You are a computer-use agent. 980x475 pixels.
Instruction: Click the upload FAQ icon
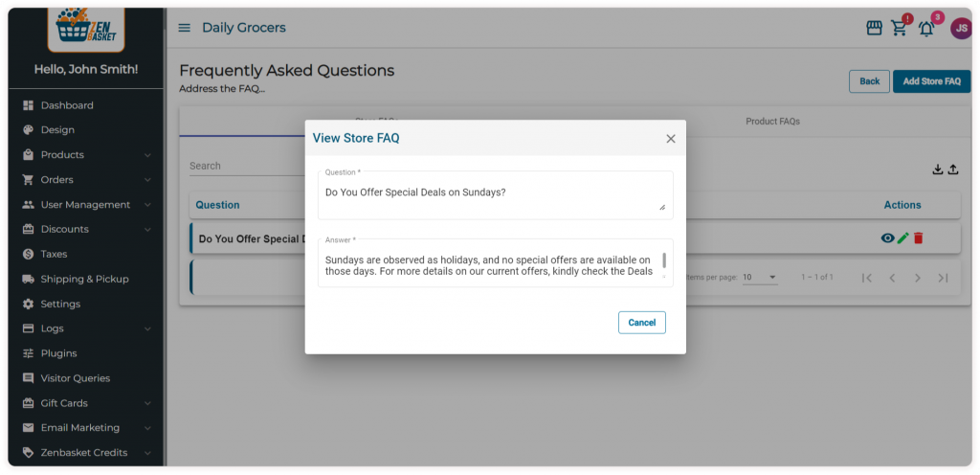click(x=952, y=170)
